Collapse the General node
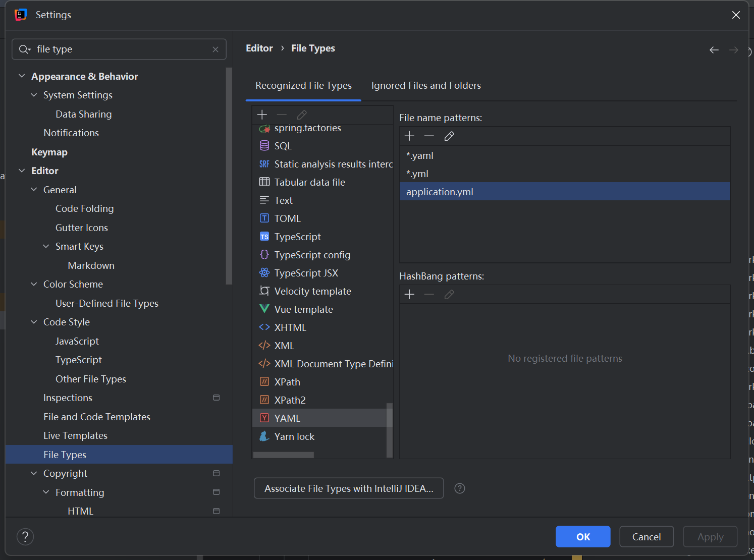This screenshot has height=560, width=754. pos(34,190)
